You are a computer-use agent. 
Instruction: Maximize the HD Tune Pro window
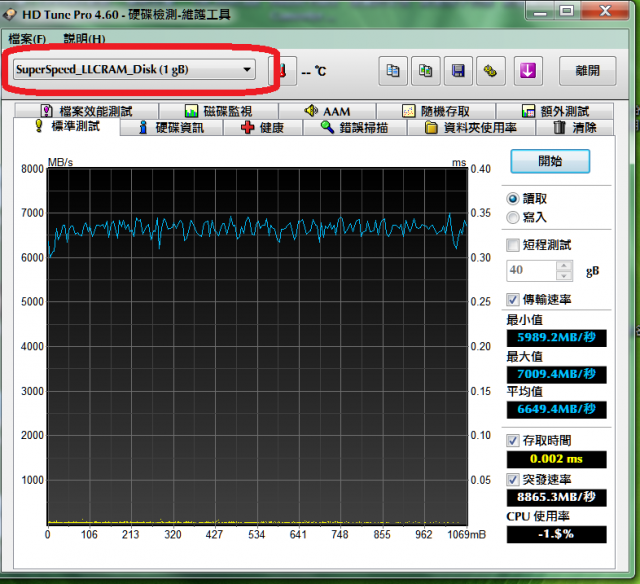tap(567, 11)
